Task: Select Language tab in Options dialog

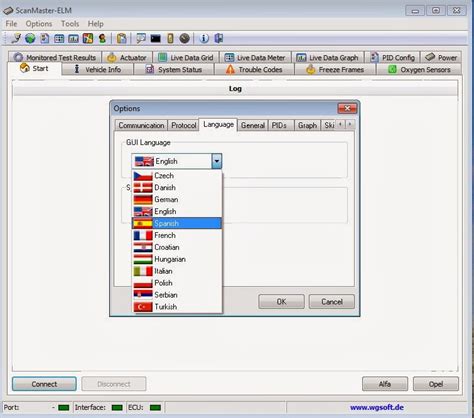Action: click(218, 124)
